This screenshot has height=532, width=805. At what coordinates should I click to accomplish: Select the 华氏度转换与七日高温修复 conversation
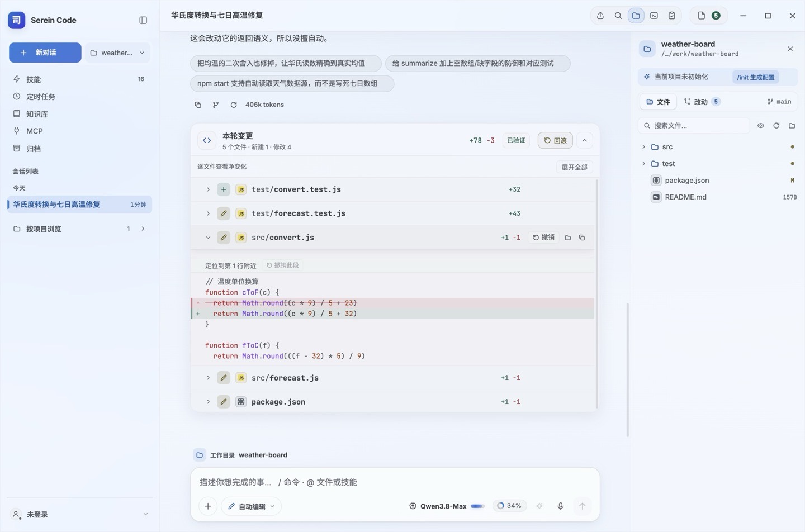[79, 205]
